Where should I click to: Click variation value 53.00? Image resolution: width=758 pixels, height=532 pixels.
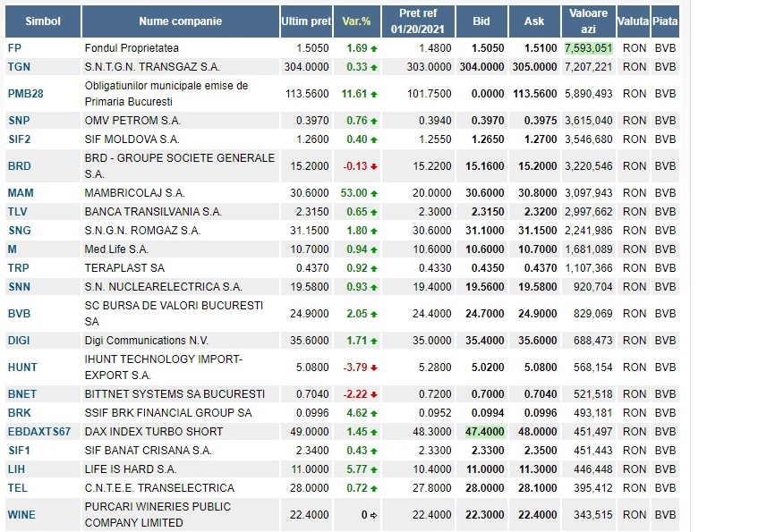pos(353,193)
